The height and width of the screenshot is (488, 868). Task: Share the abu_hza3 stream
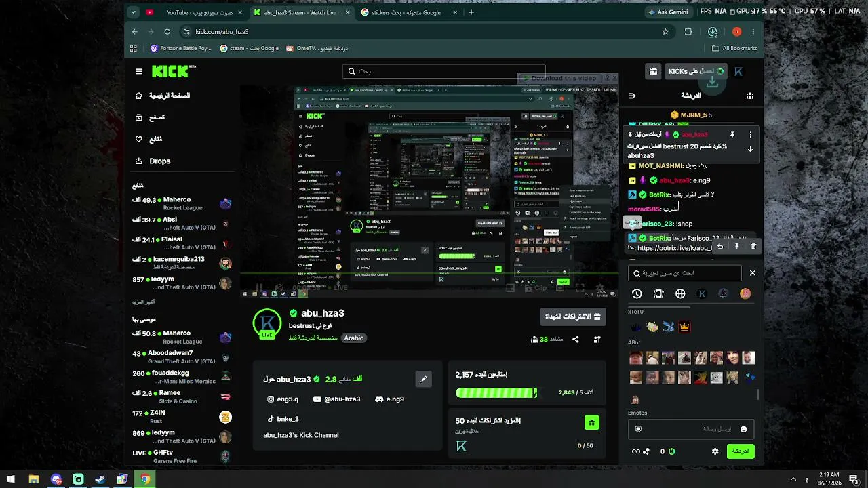(576, 340)
